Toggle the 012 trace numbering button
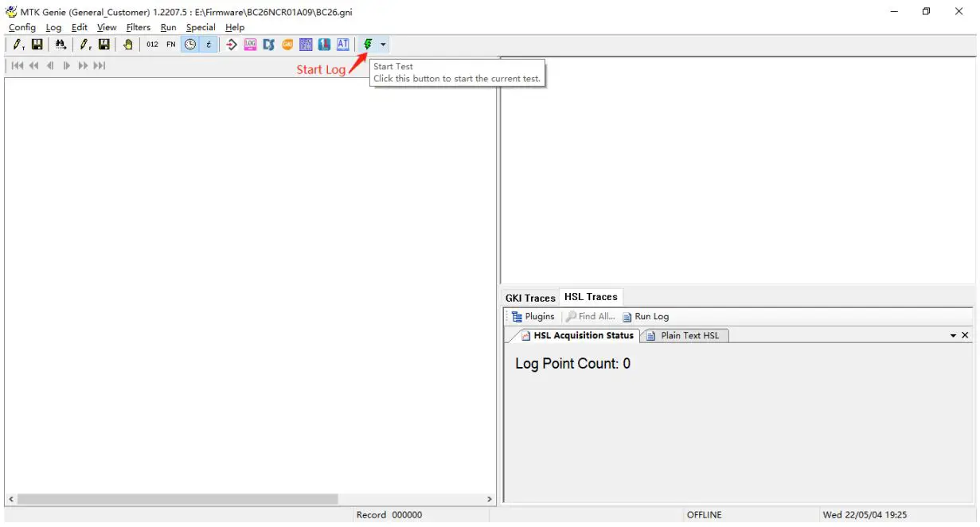The height and width of the screenshot is (527, 980). pos(151,44)
